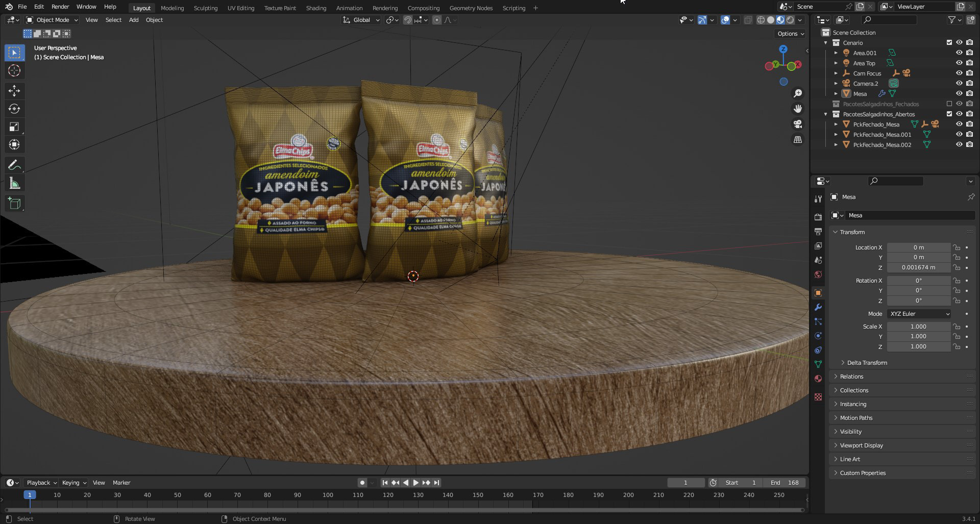Click the End frame 168 field

coord(785,483)
